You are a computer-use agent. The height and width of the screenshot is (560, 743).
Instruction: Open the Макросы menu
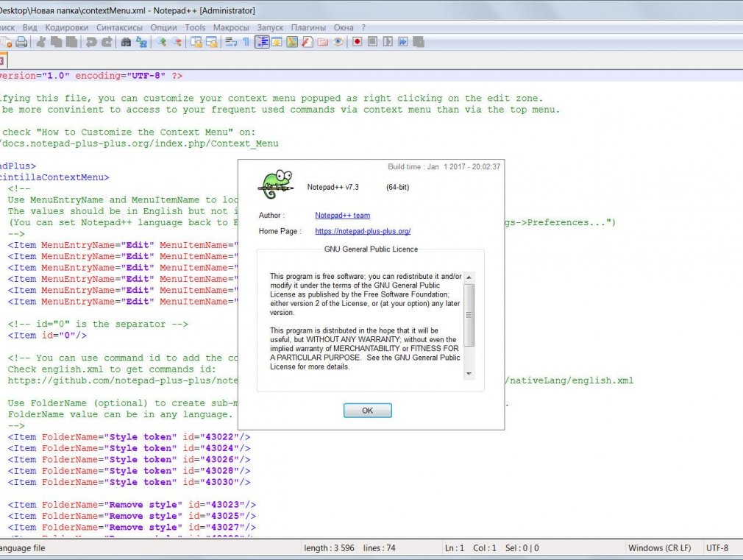(x=231, y=27)
